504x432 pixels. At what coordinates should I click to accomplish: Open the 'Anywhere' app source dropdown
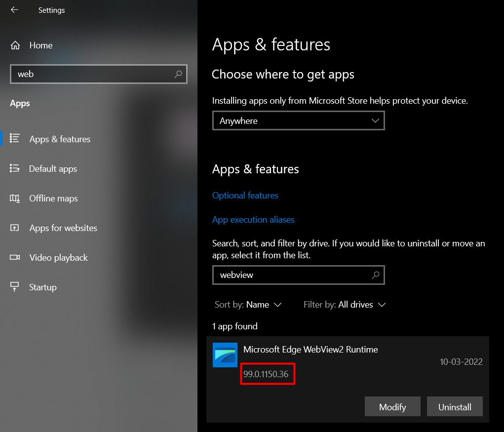(x=298, y=120)
